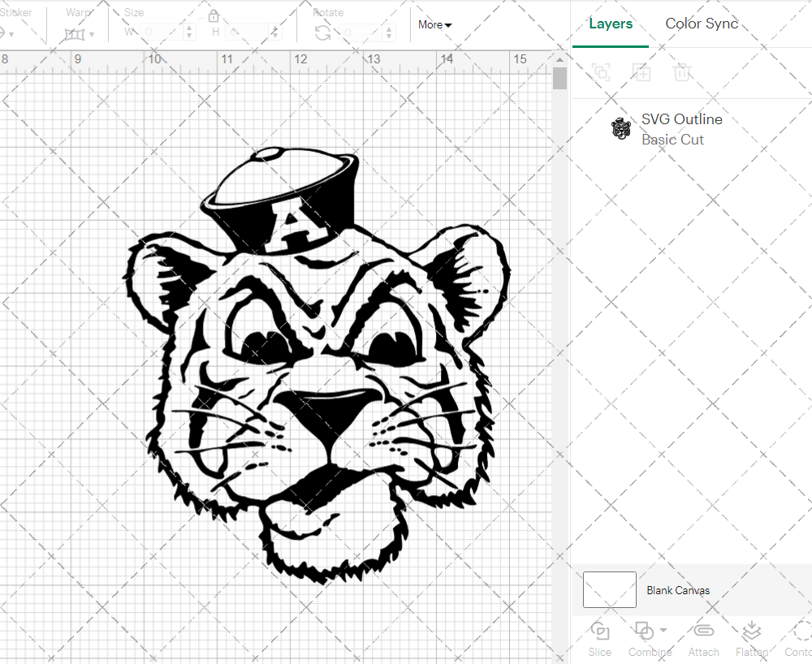Screen dimensions: 812x664
Task: Open the Blank Canvas color swatch
Action: (x=609, y=590)
